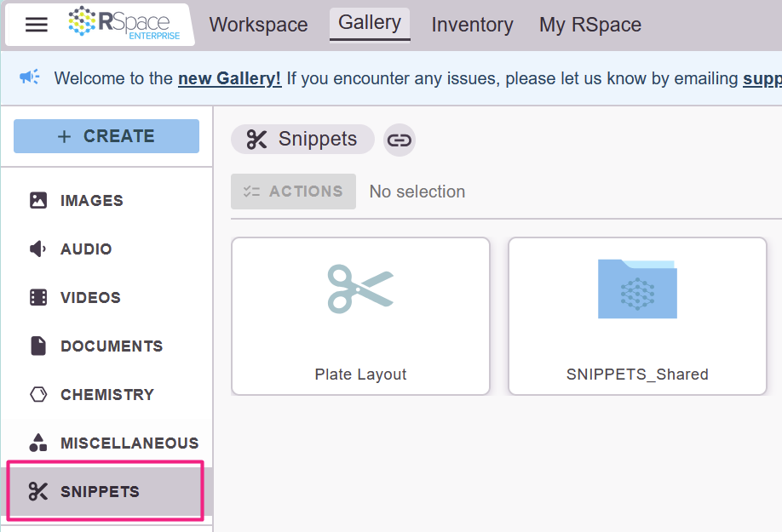Select Miscellaneous in the sidebar
Image resolution: width=782 pixels, height=532 pixels.
tap(129, 443)
